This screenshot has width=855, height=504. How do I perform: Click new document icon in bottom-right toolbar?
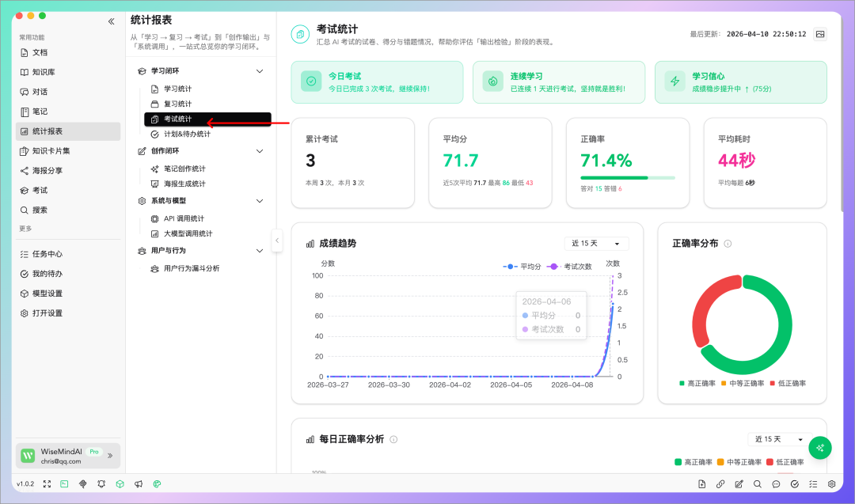pyautogui.click(x=701, y=484)
